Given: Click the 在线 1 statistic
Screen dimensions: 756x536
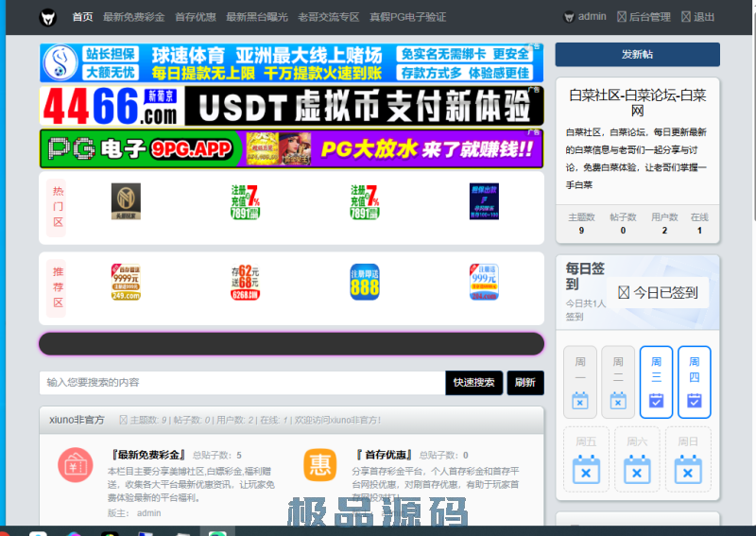Looking at the screenshot, I should click(699, 224).
